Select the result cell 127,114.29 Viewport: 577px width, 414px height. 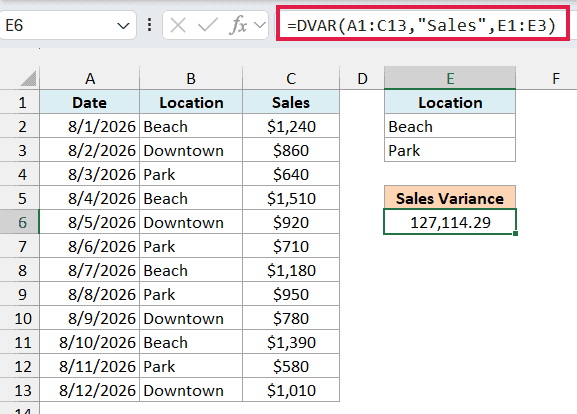[x=450, y=222]
